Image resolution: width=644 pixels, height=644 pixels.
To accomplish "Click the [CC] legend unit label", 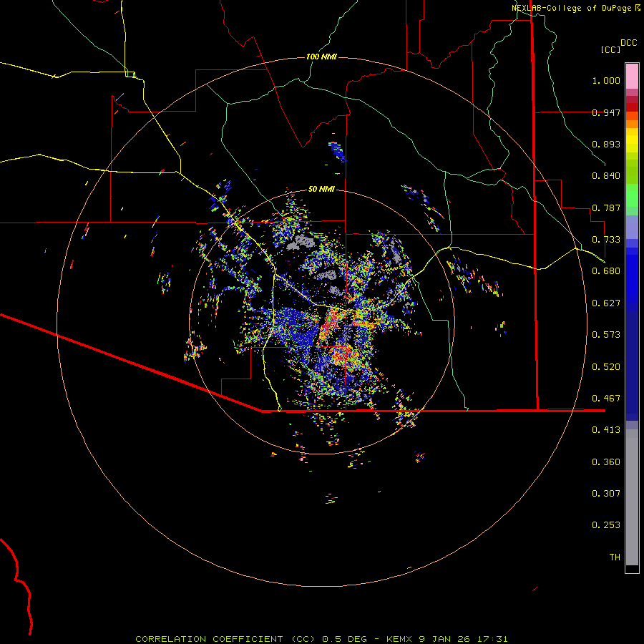I will (610, 49).
